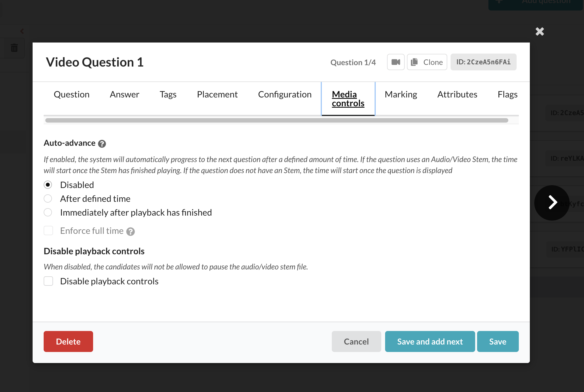This screenshot has height=392, width=584.
Task: Open the Auto-advance help tooltip icon
Action: (x=102, y=144)
